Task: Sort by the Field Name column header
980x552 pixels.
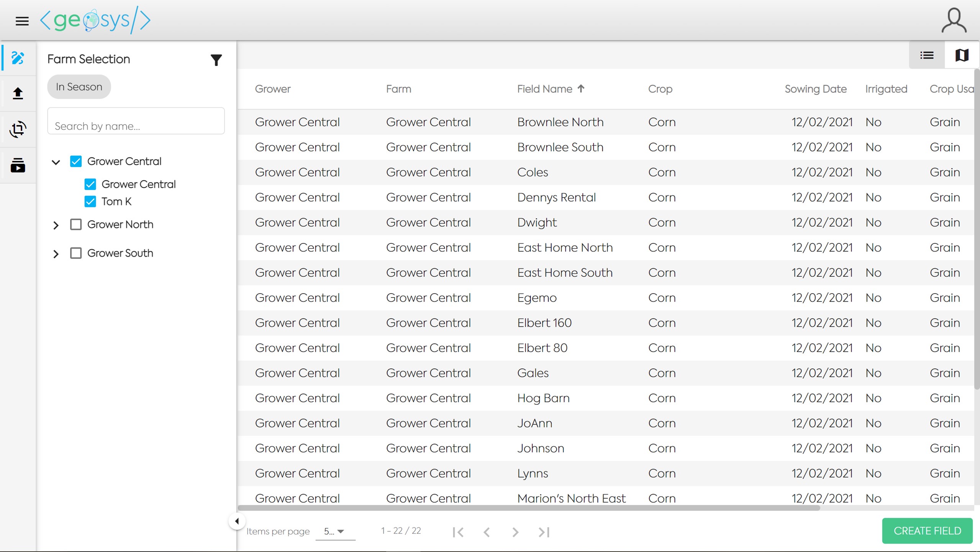Action: (545, 89)
